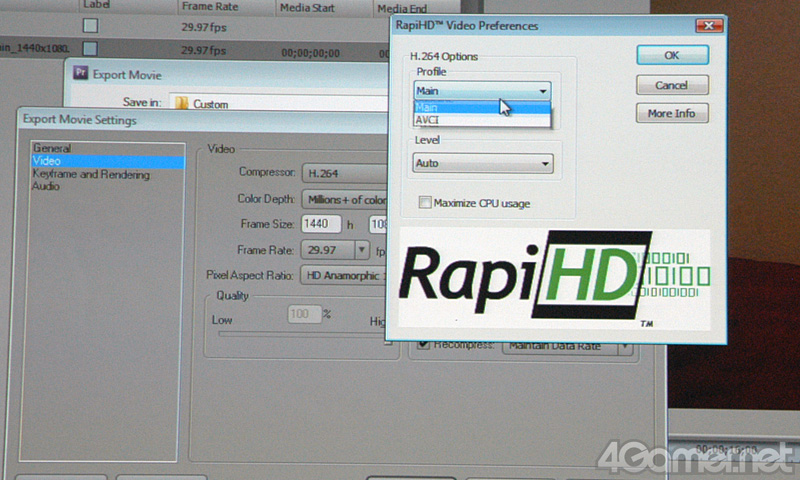The image size is (800, 480).
Task: Click the Frame Rate column header
Action: click(x=208, y=6)
